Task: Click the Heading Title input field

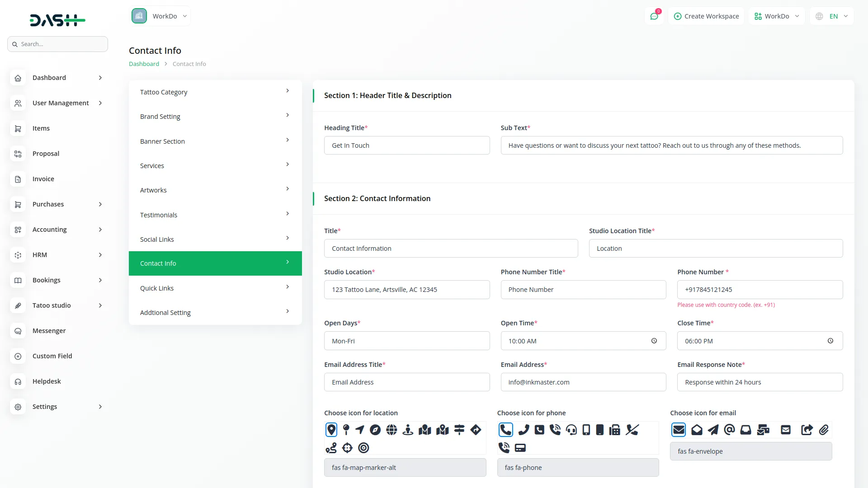Action: pos(407,145)
